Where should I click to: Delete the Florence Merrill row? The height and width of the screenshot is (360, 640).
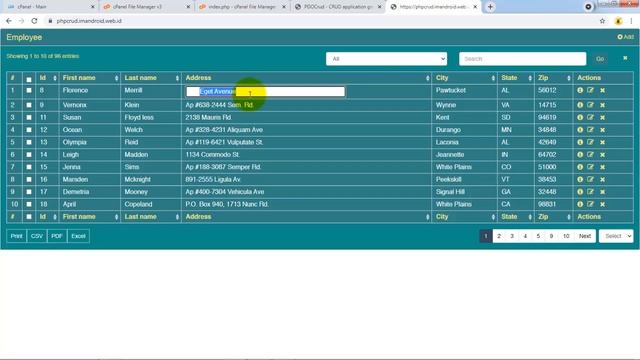[602, 90]
